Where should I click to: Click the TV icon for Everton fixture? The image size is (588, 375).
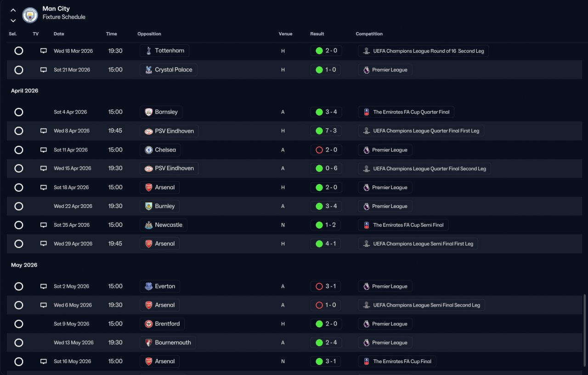(x=44, y=286)
